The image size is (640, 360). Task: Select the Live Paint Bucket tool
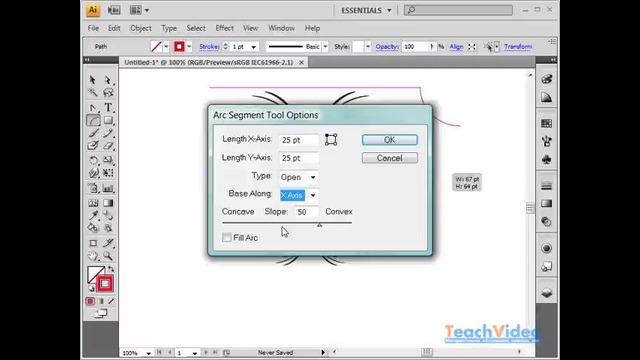pos(93,228)
